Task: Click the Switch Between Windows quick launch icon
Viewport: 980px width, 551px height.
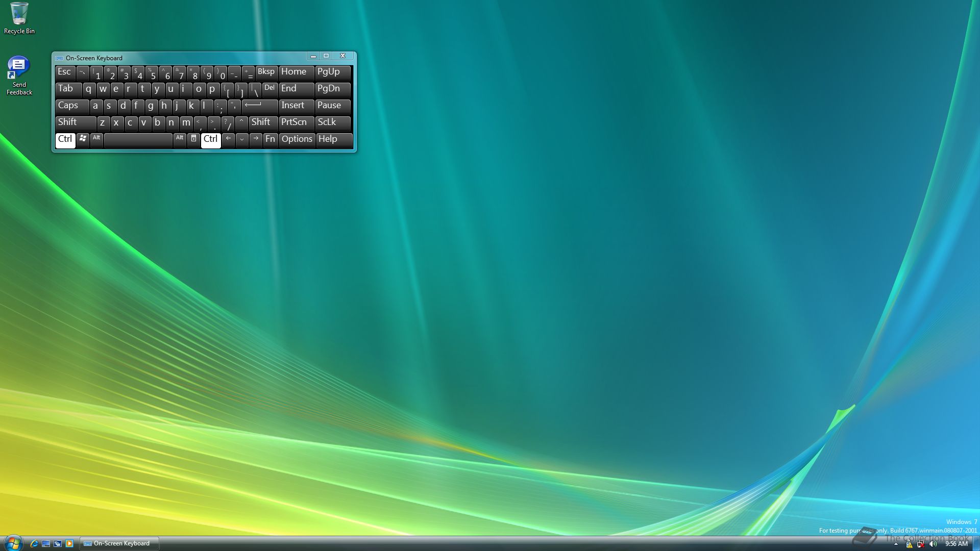Action: [58, 544]
